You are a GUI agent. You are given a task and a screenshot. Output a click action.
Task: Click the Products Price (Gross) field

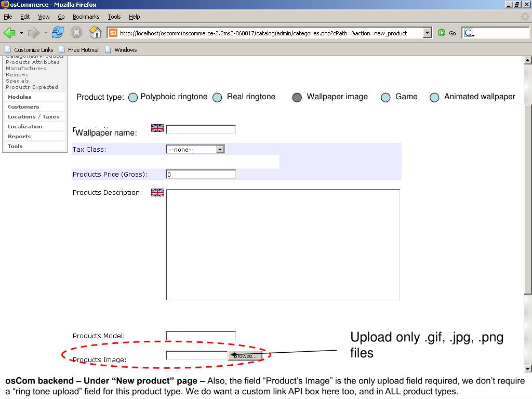coord(201,174)
